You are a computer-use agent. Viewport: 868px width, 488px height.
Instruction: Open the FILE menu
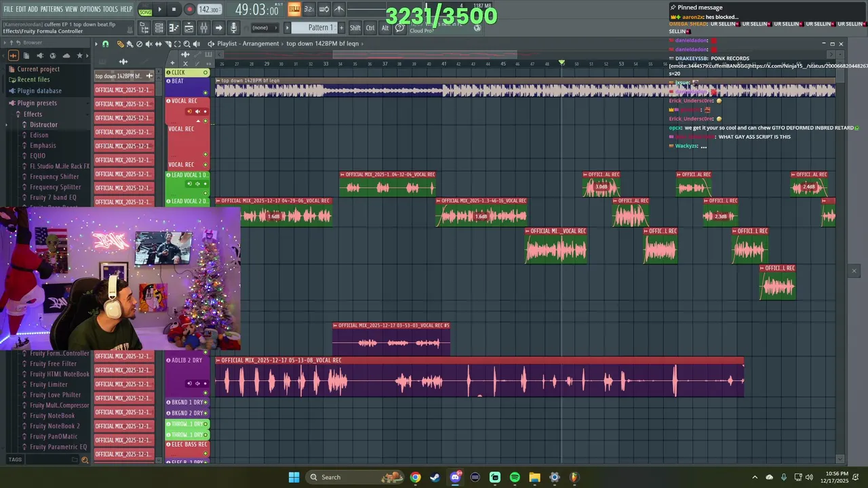pos(8,9)
